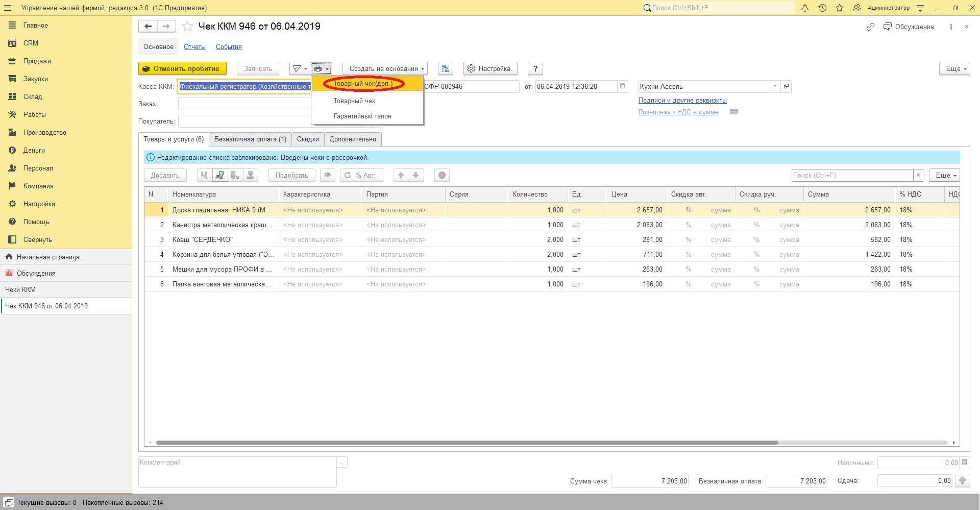Open filter funnel dropdown
Image resolution: width=980 pixels, height=510 pixels.
(300, 68)
